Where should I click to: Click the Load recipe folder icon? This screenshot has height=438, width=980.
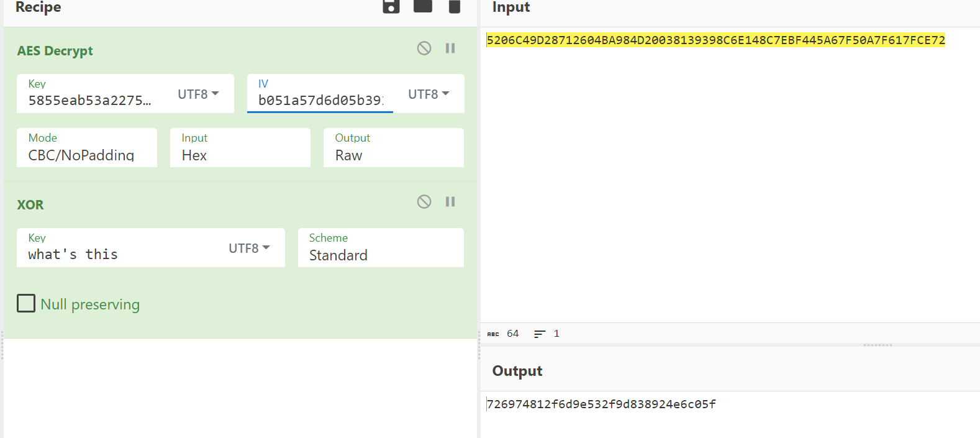[x=423, y=6]
